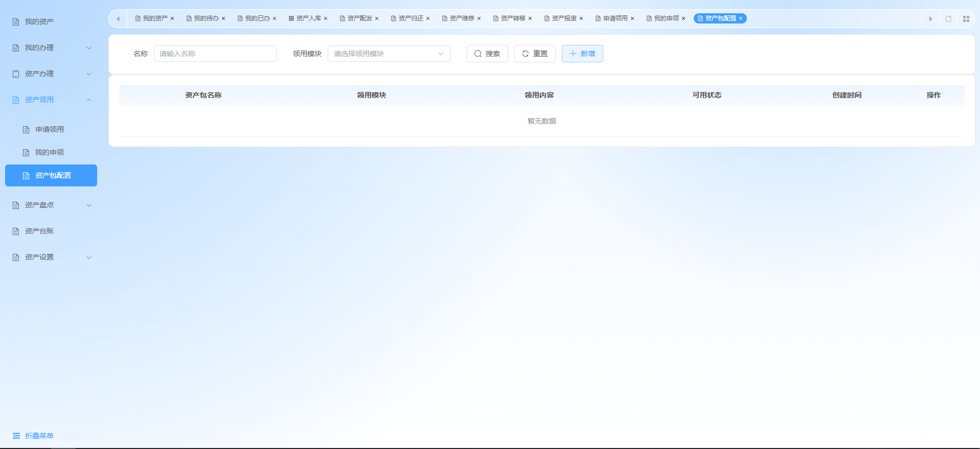Close the active 资产包配置 tab
Screen dimensions: 980x449
pos(741,19)
